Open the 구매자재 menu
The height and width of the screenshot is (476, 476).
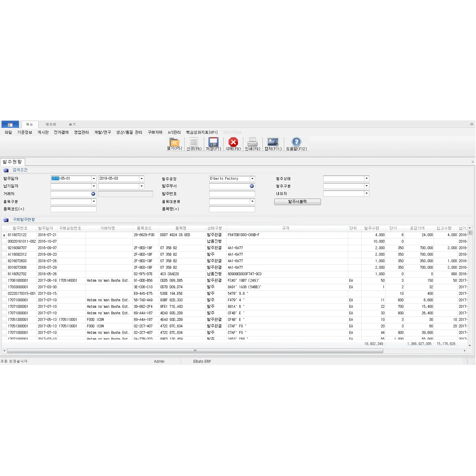pyautogui.click(x=155, y=132)
